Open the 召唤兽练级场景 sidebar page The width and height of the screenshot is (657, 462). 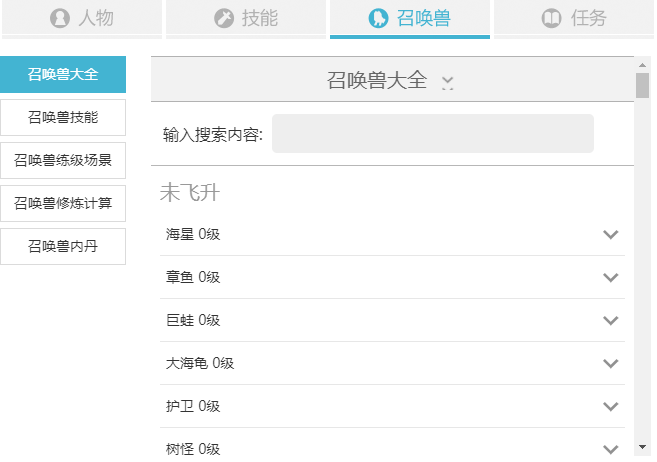coord(63,160)
